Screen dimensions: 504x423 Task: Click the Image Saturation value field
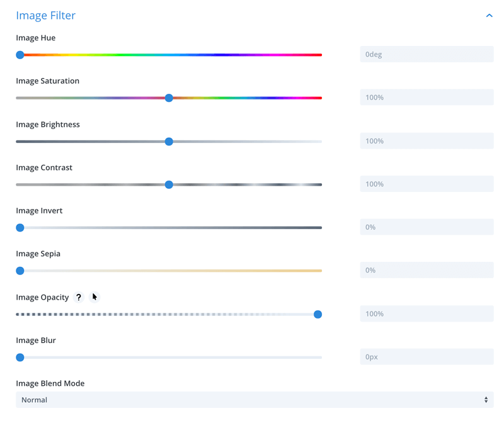click(427, 98)
